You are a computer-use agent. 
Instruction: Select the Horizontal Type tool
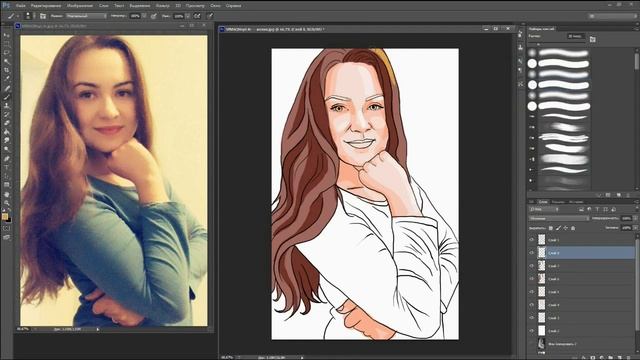pyautogui.click(x=7, y=167)
